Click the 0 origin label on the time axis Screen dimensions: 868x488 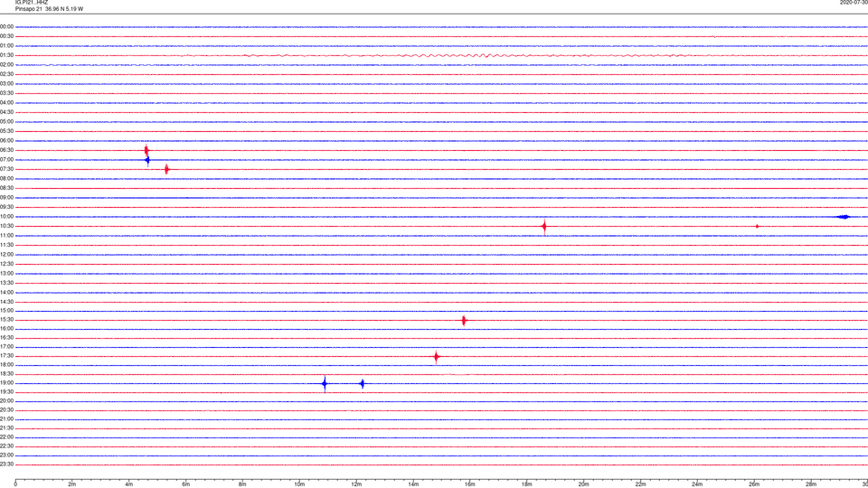[15, 484]
